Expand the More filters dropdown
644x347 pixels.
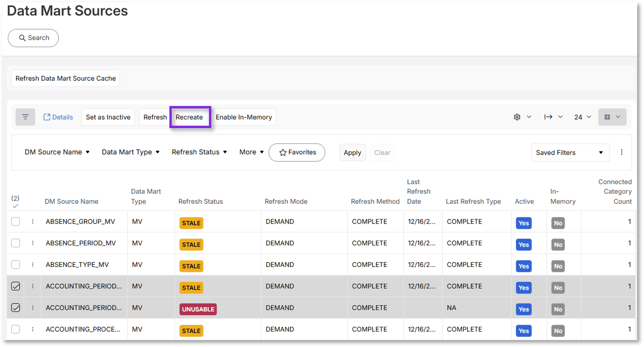[252, 152]
